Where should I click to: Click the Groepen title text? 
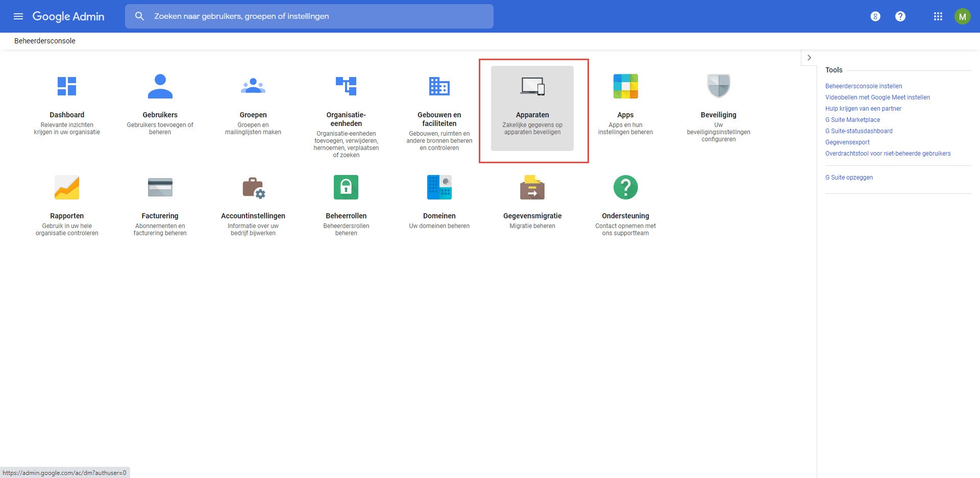coord(253,115)
